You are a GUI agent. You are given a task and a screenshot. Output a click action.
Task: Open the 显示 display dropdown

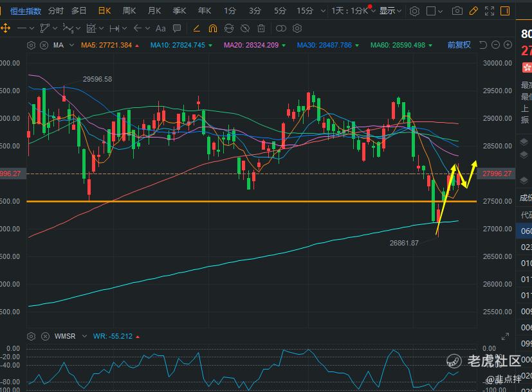(x=390, y=11)
